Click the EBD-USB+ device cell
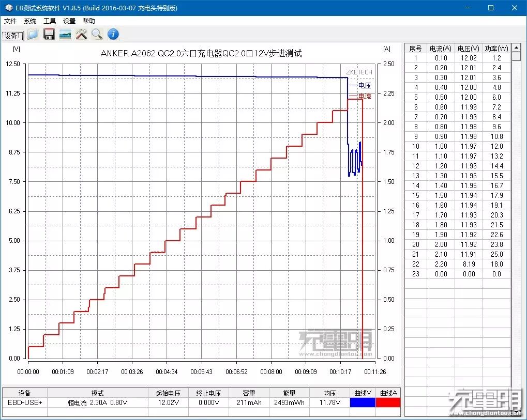 (x=25, y=402)
